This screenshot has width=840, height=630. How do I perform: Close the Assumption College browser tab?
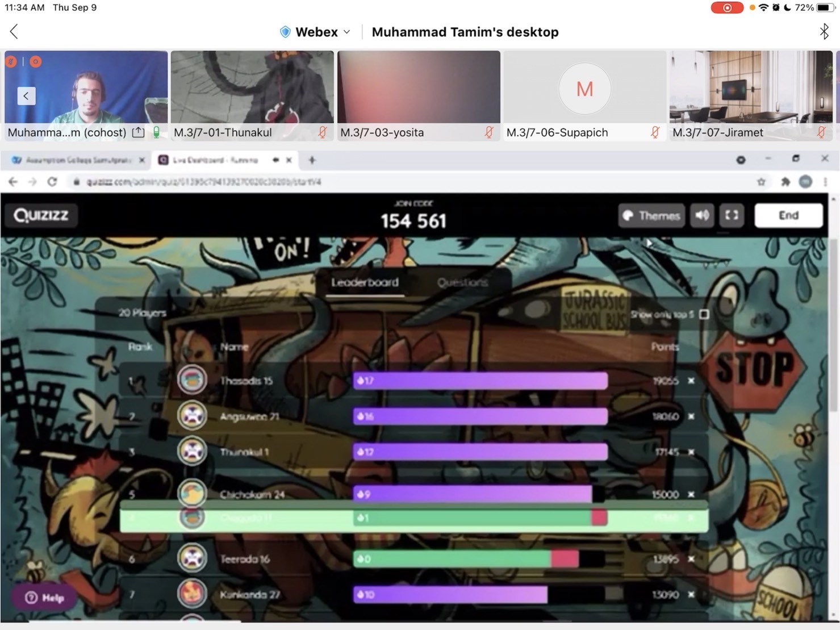[x=142, y=160]
